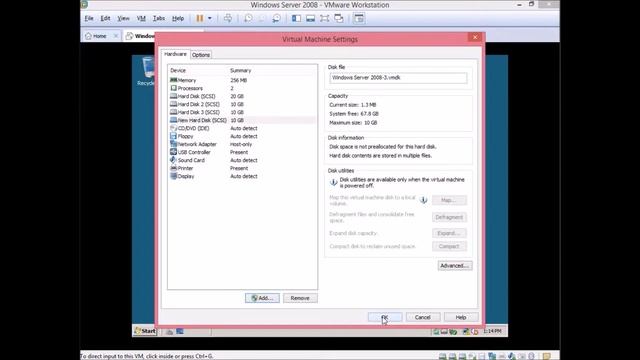Click the Send Ctrl+Alt+Del toolbar icon
640x360 pixels.
click(228, 18)
